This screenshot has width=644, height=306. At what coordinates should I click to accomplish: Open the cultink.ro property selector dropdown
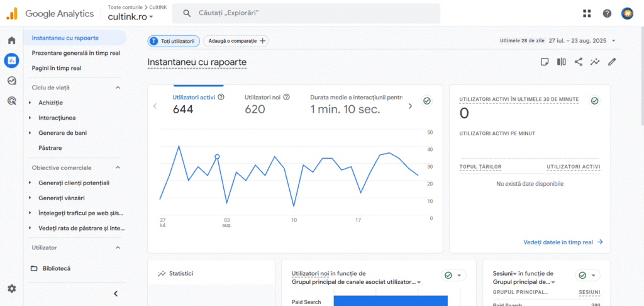[131, 17]
